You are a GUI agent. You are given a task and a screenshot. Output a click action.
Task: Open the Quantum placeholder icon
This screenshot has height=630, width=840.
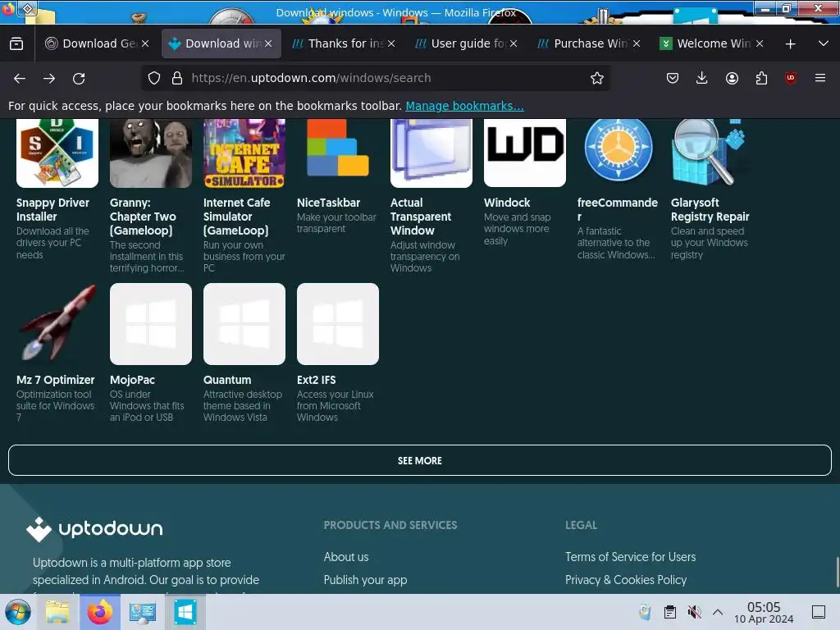[x=244, y=324]
